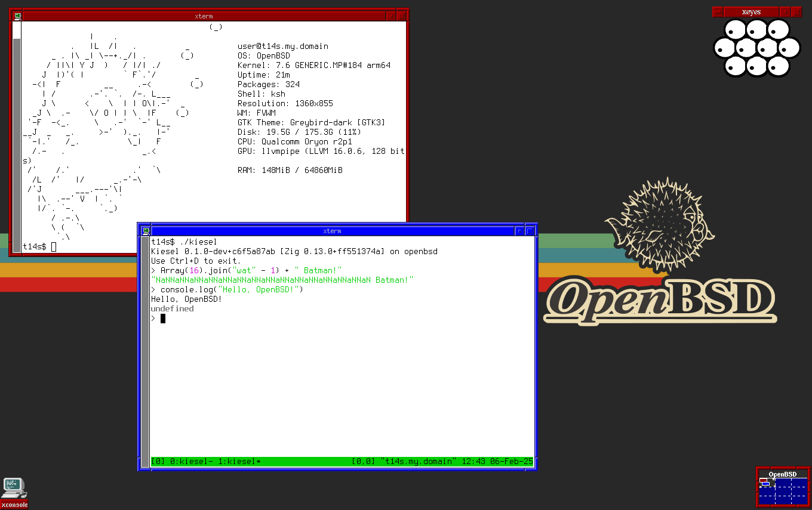812x510 pixels.
Task: Iconify the xeyes window
Action: tap(785, 11)
